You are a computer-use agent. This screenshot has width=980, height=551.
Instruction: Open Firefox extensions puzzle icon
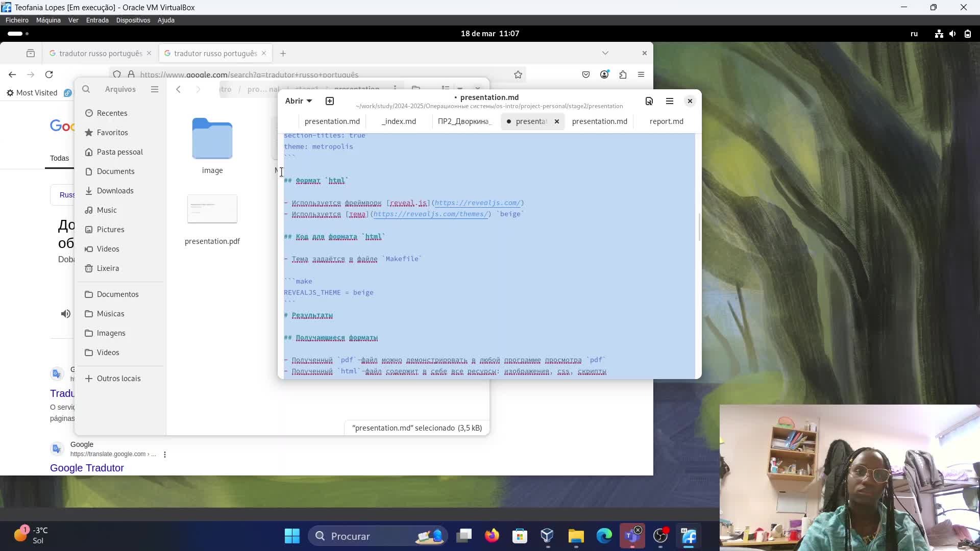(x=623, y=74)
